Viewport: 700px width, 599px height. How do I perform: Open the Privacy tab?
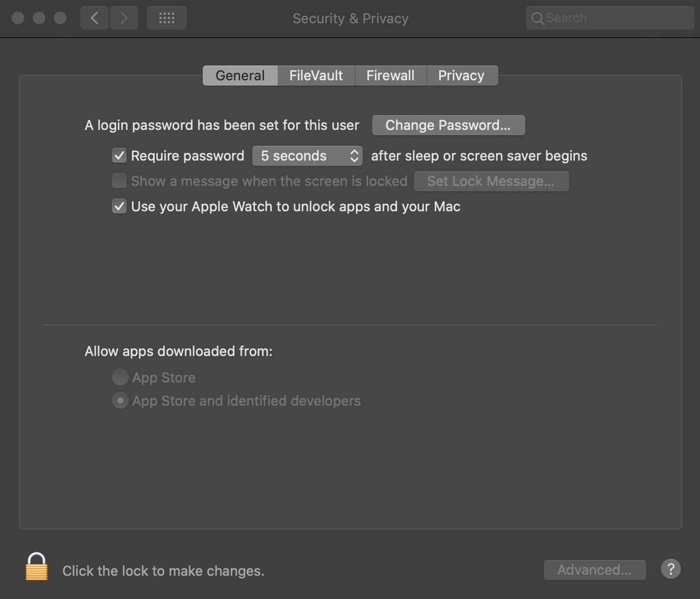pyautogui.click(x=461, y=76)
